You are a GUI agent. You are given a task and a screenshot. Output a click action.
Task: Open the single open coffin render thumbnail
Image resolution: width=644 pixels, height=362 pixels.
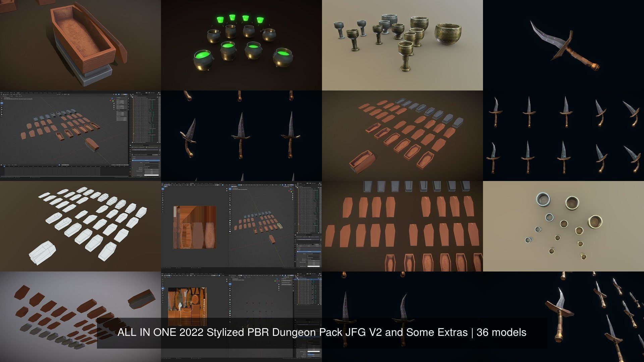[x=80, y=45]
